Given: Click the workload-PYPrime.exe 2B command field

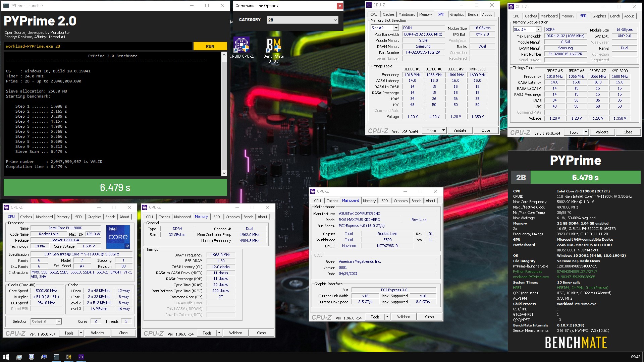Looking at the screenshot, I should tap(98, 46).
